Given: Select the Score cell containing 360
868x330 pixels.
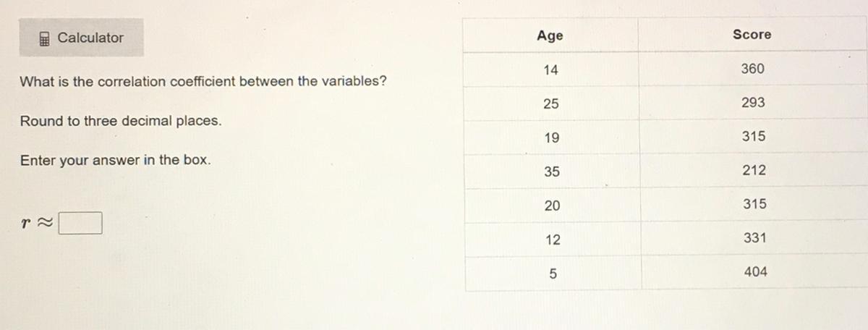Looking at the screenshot, I should pyautogui.click(x=752, y=69).
